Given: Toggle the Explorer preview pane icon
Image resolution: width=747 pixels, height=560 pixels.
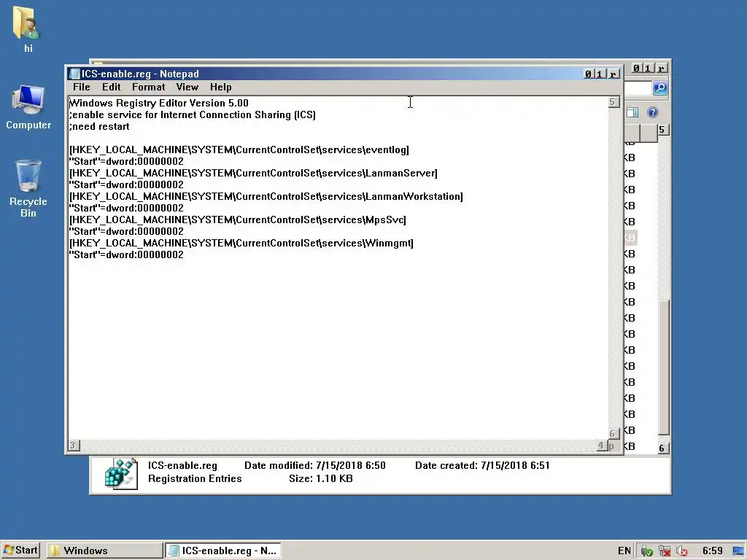Looking at the screenshot, I should click(632, 112).
